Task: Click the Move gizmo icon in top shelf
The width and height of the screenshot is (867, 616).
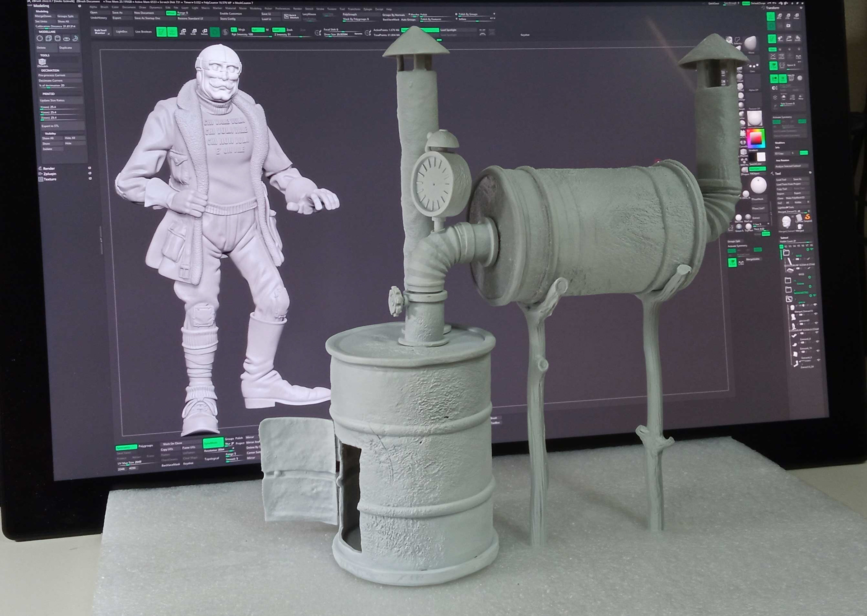Action: click(183, 32)
